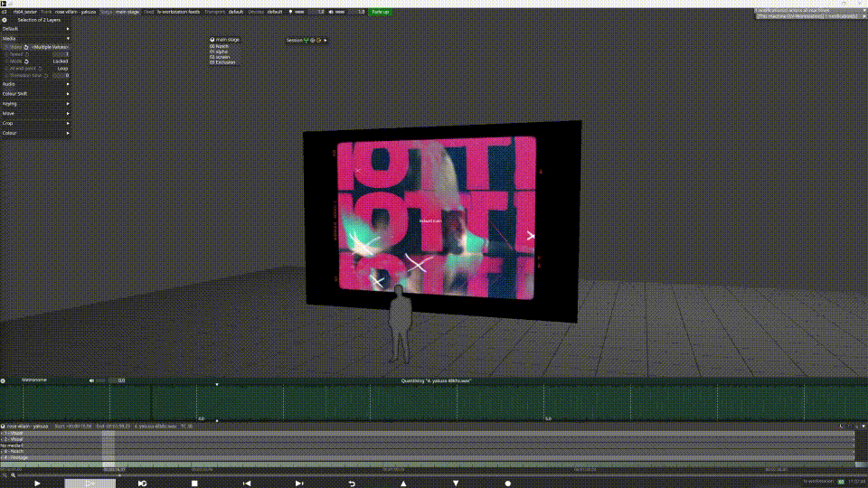Image resolution: width=868 pixels, height=488 pixels.
Task: Click the loop section playback icon
Action: coord(142,483)
